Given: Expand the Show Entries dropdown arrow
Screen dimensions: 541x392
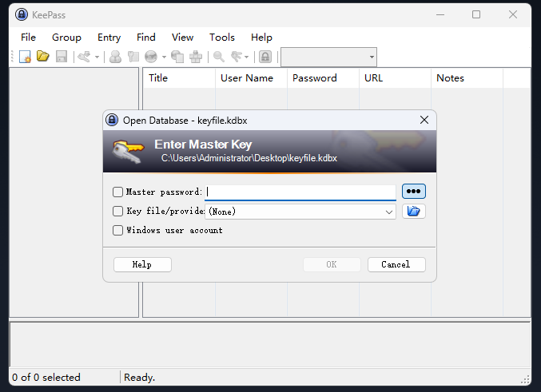Looking at the screenshot, I should coord(246,57).
